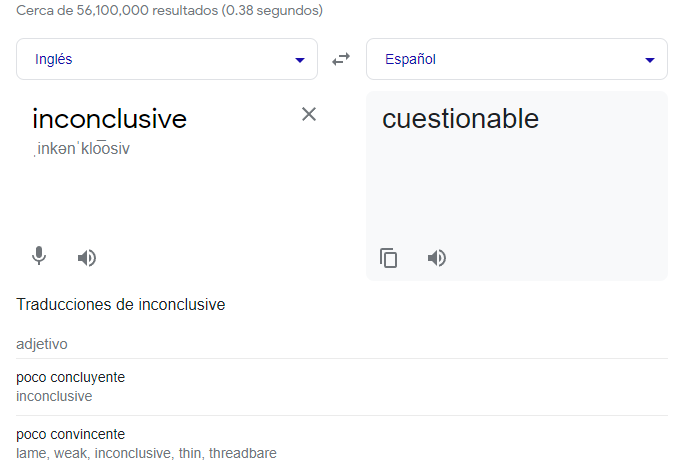Click the arrow beside Español
687x470 pixels.
649,60
